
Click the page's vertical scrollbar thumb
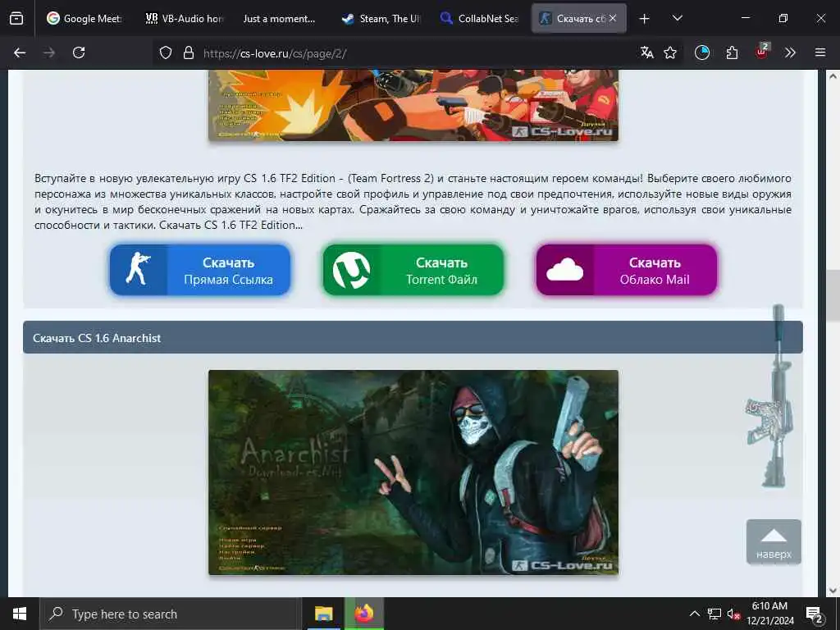pos(833,295)
